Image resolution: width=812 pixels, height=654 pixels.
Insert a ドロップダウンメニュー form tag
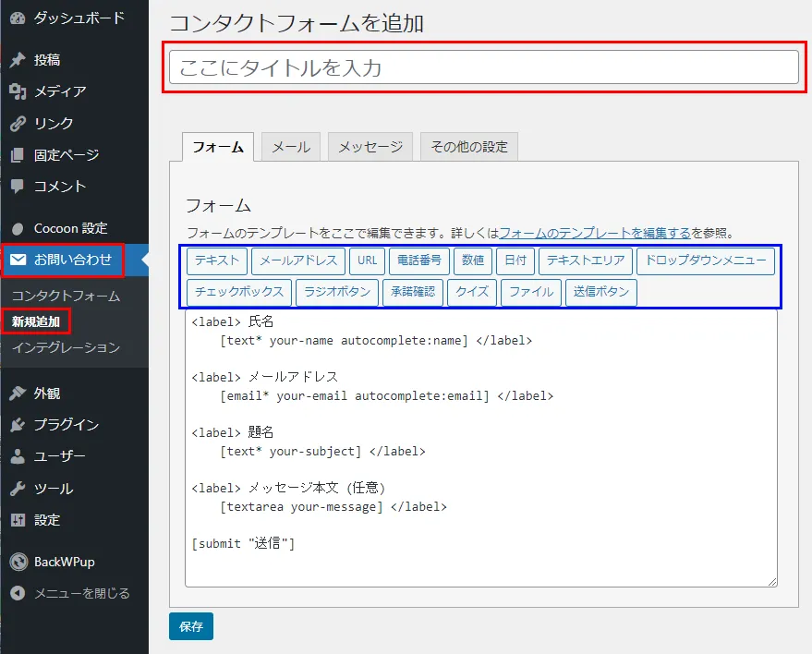point(705,260)
